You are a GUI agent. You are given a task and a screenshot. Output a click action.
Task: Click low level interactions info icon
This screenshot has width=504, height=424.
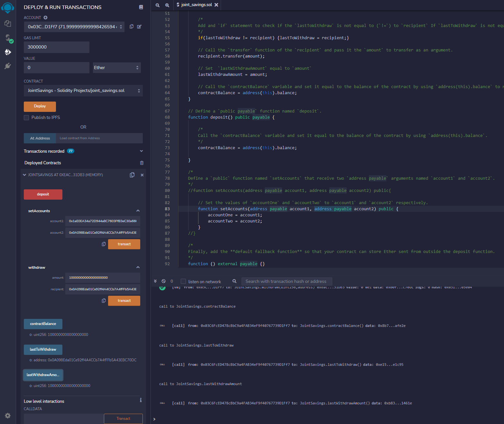[x=141, y=400]
